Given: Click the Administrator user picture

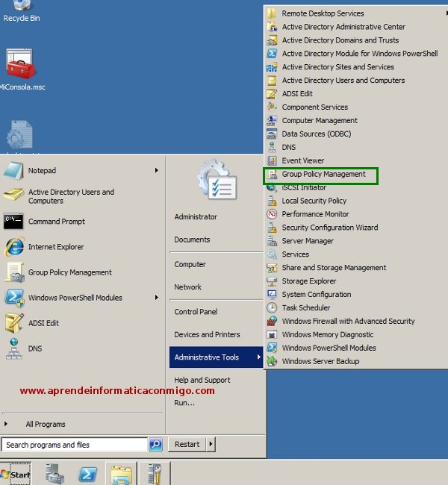Looking at the screenshot, I should coord(217,179).
